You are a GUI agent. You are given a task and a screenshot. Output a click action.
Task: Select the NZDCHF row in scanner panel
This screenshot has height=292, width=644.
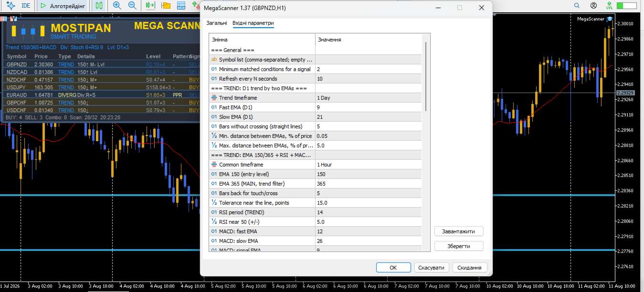click(x=101, y=80)
